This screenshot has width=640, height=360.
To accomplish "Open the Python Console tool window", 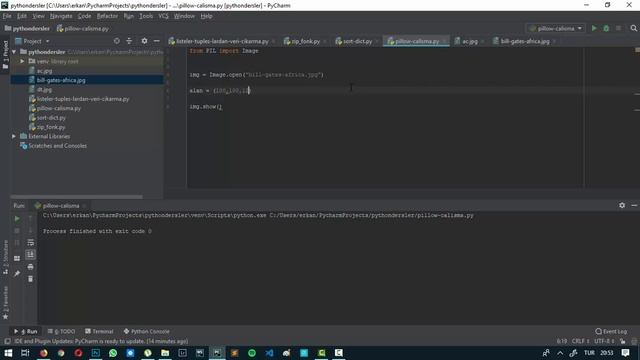I will 146,331.
